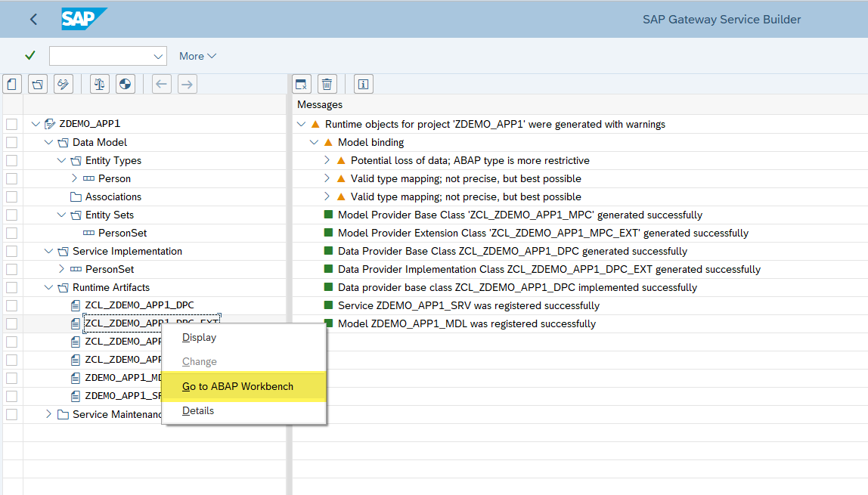The height and width of the screenshot is (495, 868).
Task: Select the checkbox in the Data Model row
Action: (x=11, y=142)
